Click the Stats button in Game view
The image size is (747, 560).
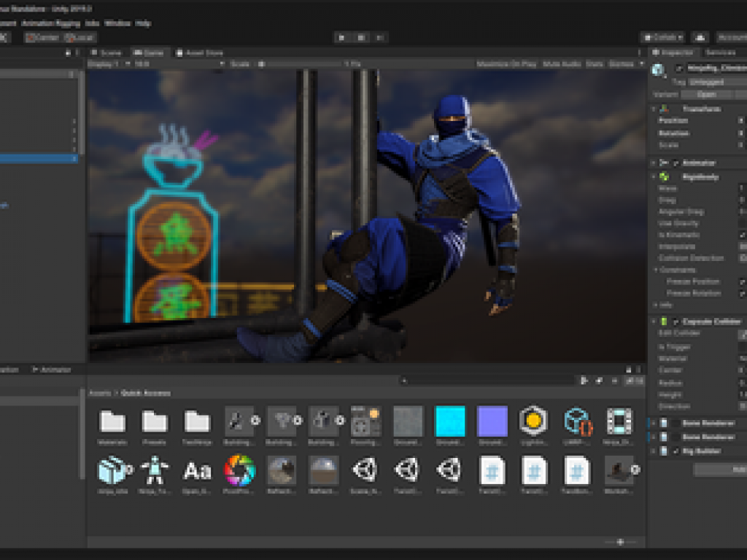(594, 64)
